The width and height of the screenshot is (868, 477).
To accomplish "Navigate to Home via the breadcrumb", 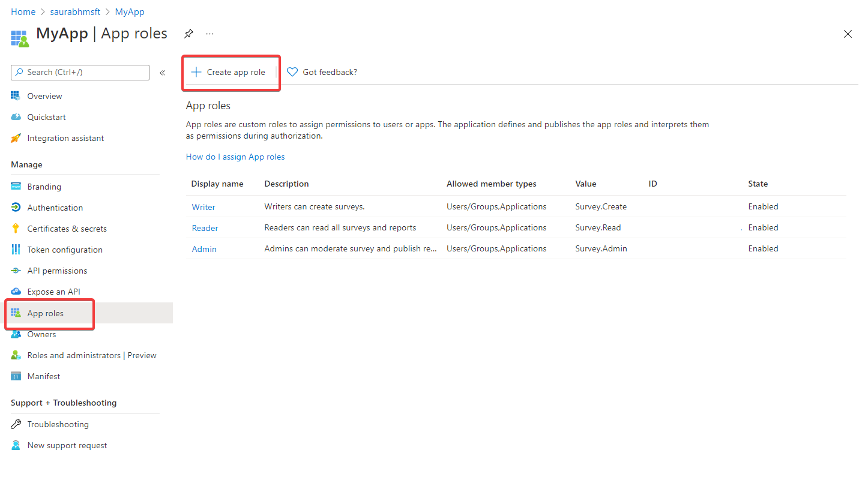I will pos(23,11).
